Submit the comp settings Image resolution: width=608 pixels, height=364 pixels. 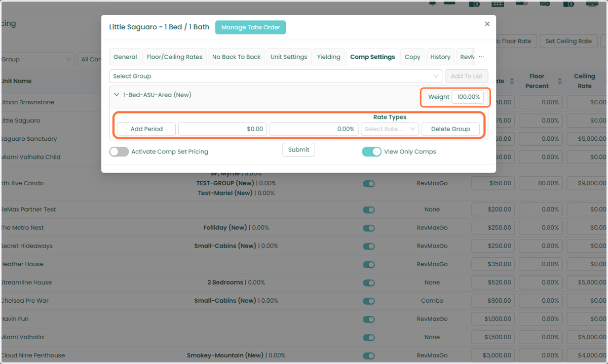click(298, 150)
